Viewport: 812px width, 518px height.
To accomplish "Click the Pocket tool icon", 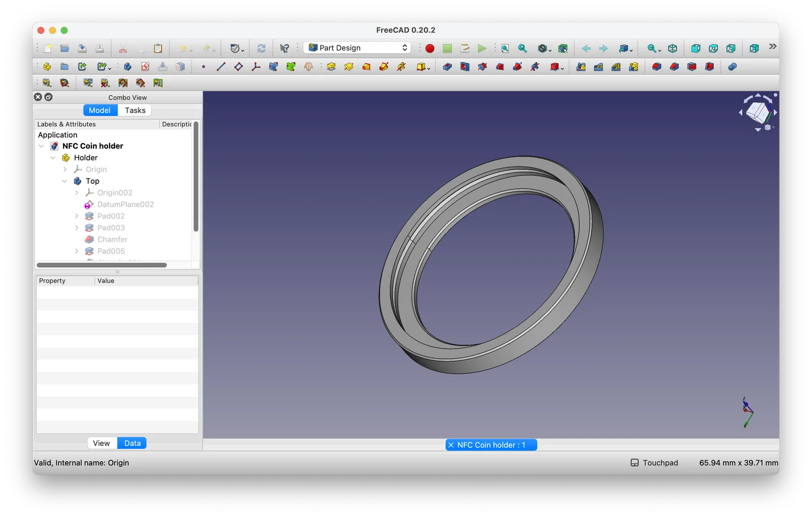I will (447, 67).
